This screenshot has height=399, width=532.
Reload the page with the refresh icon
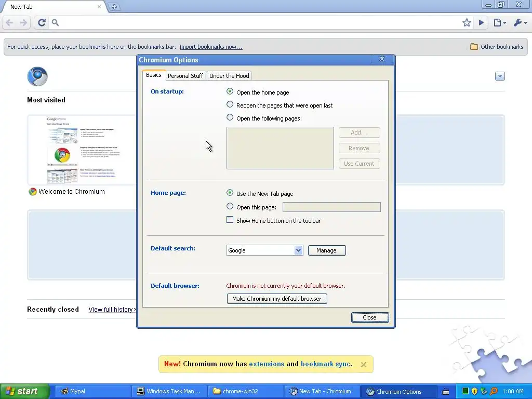point(42,23)
